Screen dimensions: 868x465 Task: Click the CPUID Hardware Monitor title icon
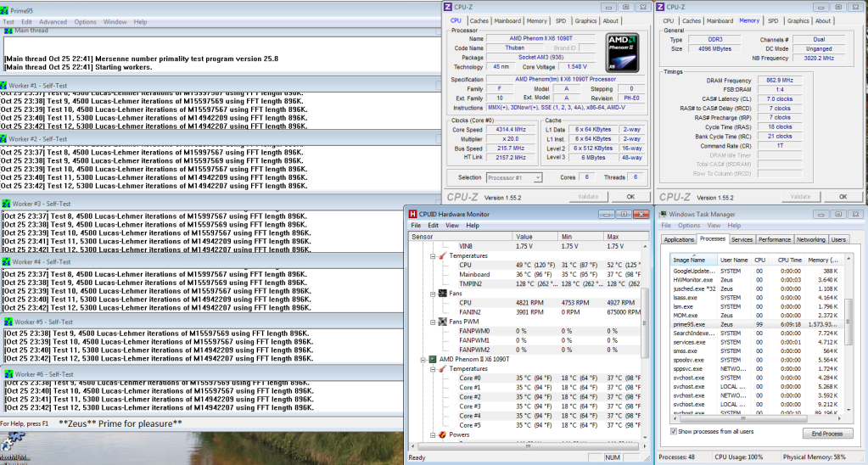click(x=412, y=214)
